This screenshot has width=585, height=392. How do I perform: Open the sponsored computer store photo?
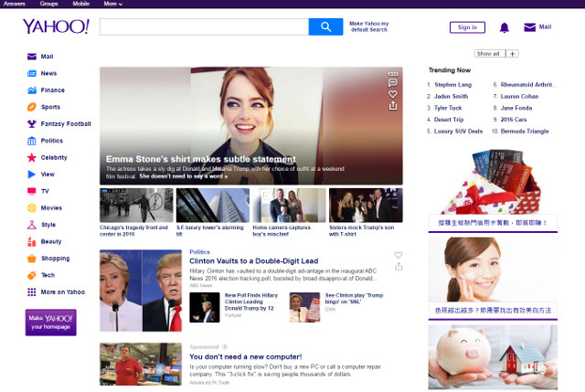(141, 364)
